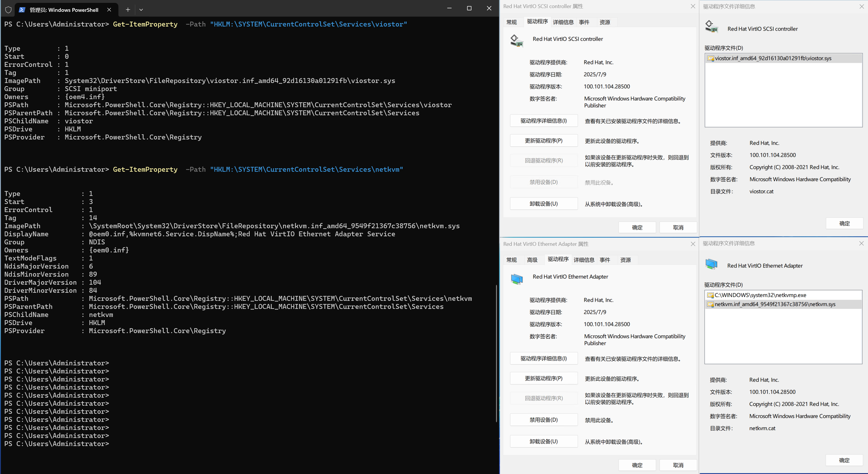The image size is (868, 474).
Task: Close the Windows PowerShell tab
Action: [109, 10]
